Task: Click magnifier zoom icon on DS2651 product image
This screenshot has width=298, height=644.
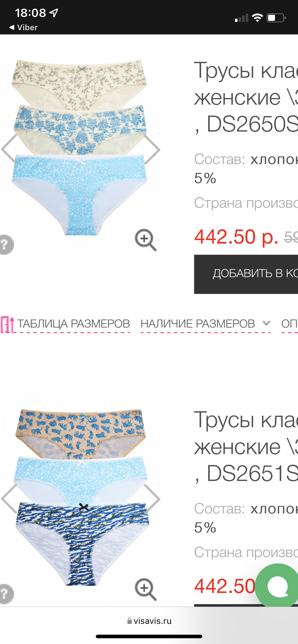Action: (146, 589)
